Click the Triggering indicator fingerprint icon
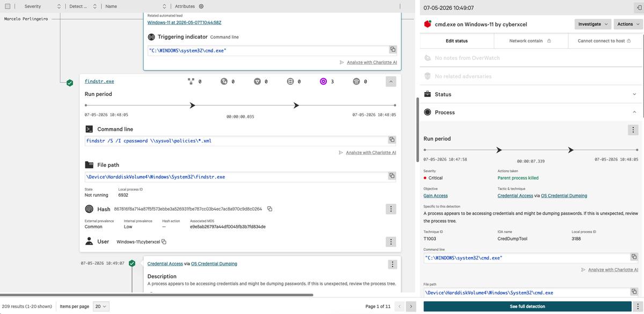Image resolution: width=644 pixels, height=314 pixels. point(151,37)
